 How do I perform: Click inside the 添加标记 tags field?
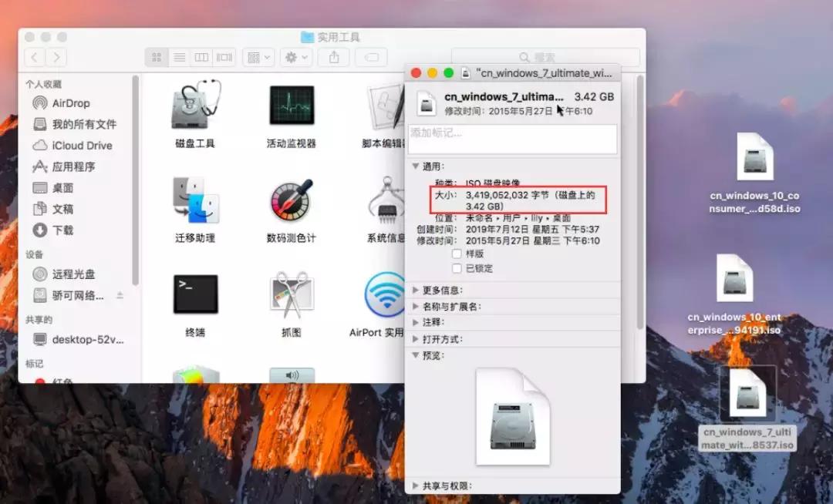tap(513, 139)
